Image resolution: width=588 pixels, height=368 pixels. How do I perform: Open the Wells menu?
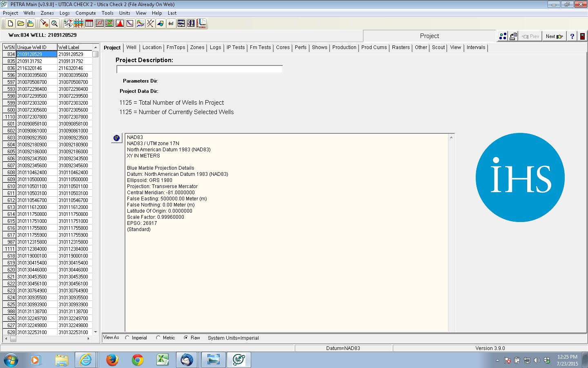(x=29, y=13)
